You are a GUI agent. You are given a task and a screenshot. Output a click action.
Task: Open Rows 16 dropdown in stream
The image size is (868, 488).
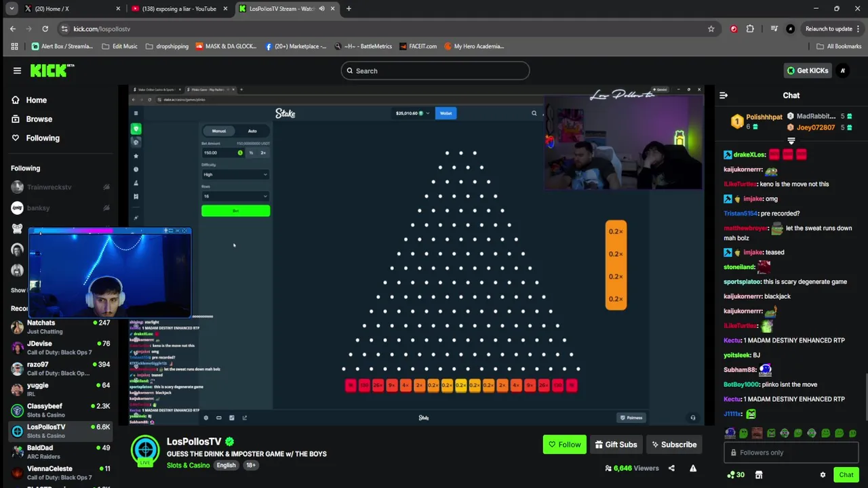[235, 196]
